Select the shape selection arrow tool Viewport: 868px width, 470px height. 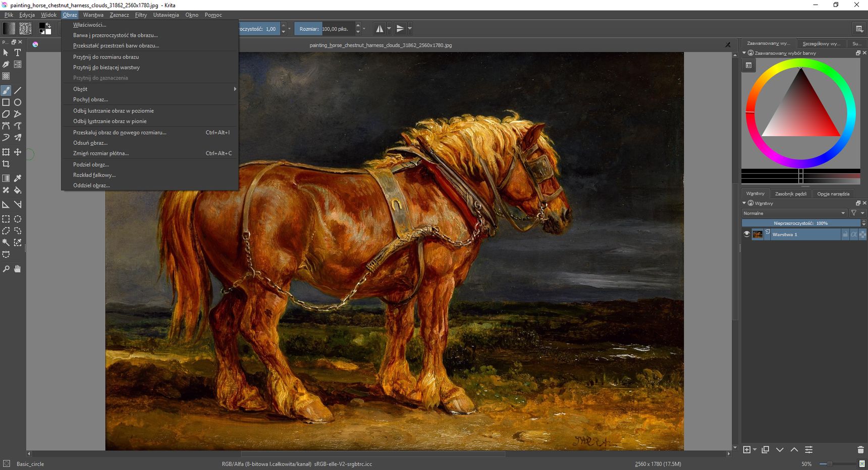click(x=6, y=53)
